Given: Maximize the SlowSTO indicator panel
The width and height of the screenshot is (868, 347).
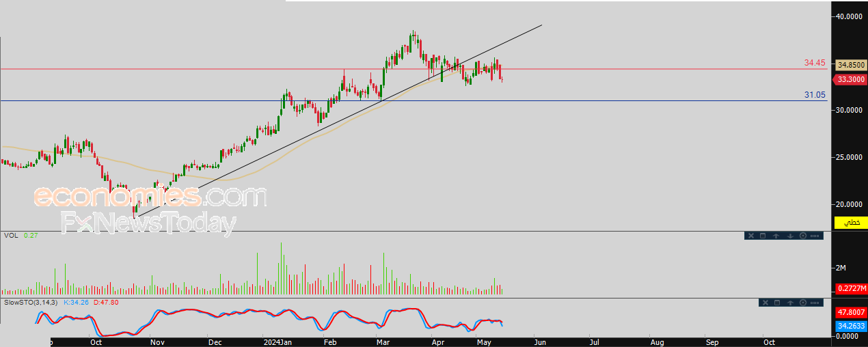Looking at the screenshot, I should tap(777, 303).
